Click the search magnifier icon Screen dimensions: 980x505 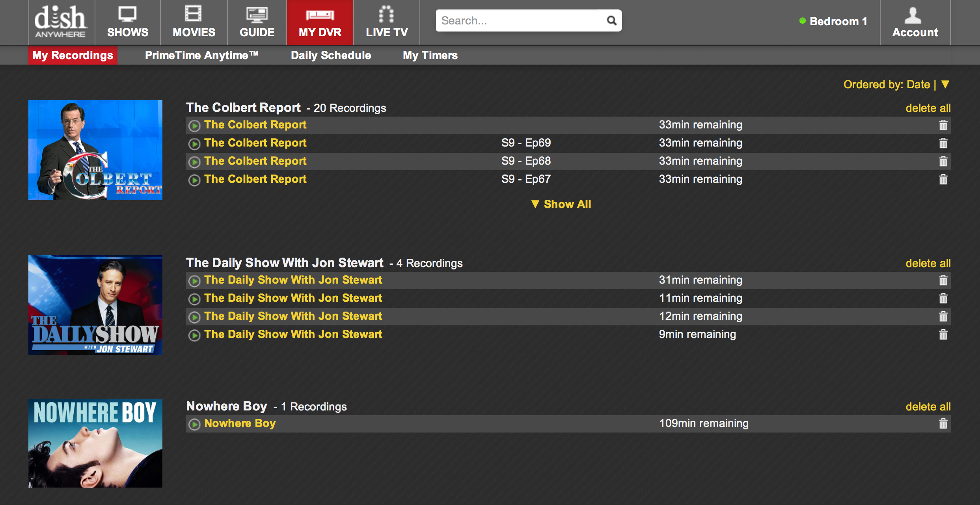(611, 20)
